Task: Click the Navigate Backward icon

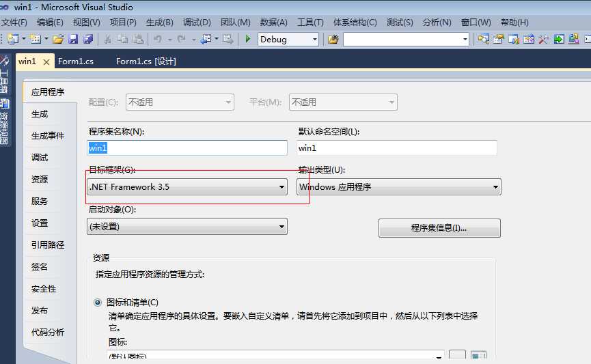Action: pos(206,39)
